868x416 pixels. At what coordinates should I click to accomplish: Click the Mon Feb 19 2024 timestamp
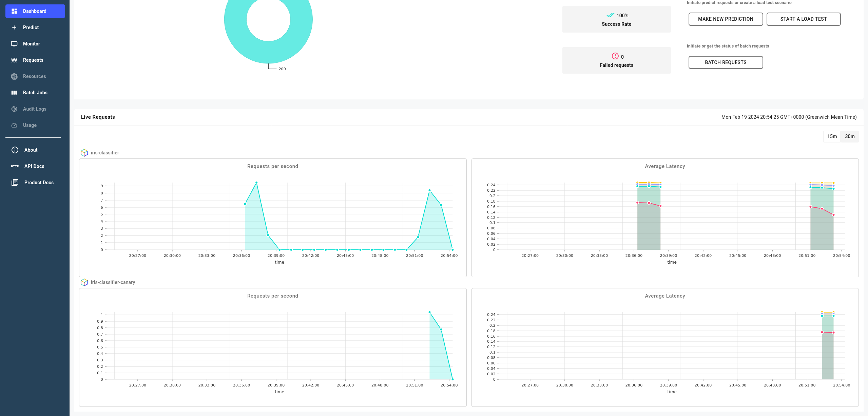pos(789,117)
